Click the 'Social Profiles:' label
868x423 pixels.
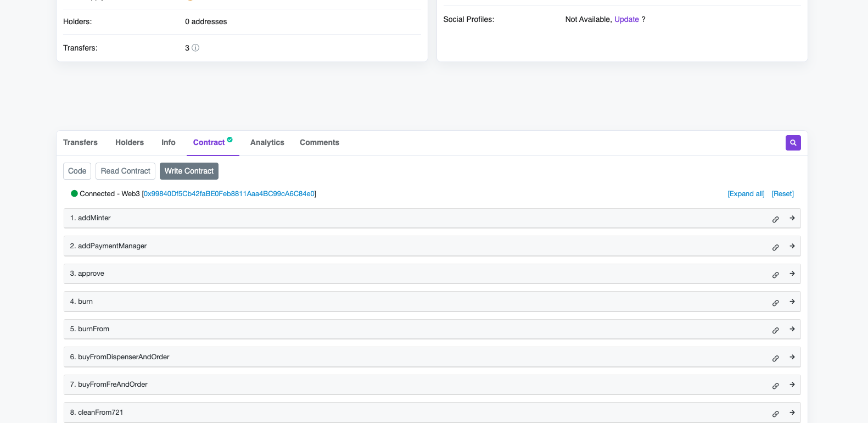point(469,19)
